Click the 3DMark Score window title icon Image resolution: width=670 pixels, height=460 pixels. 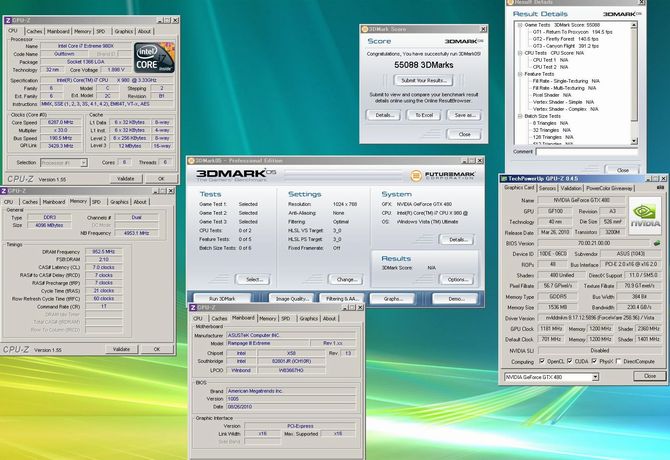[364, 29]
